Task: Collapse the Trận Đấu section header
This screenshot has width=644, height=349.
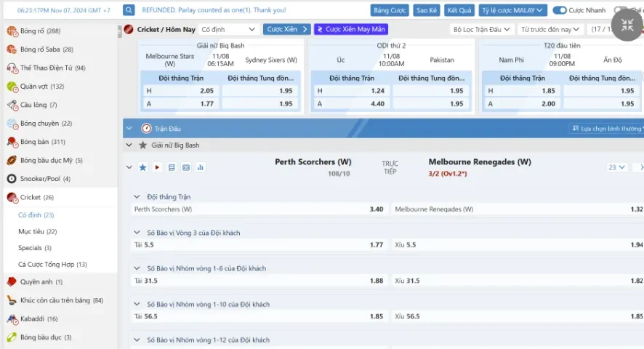Action: (x=129, y=129)
